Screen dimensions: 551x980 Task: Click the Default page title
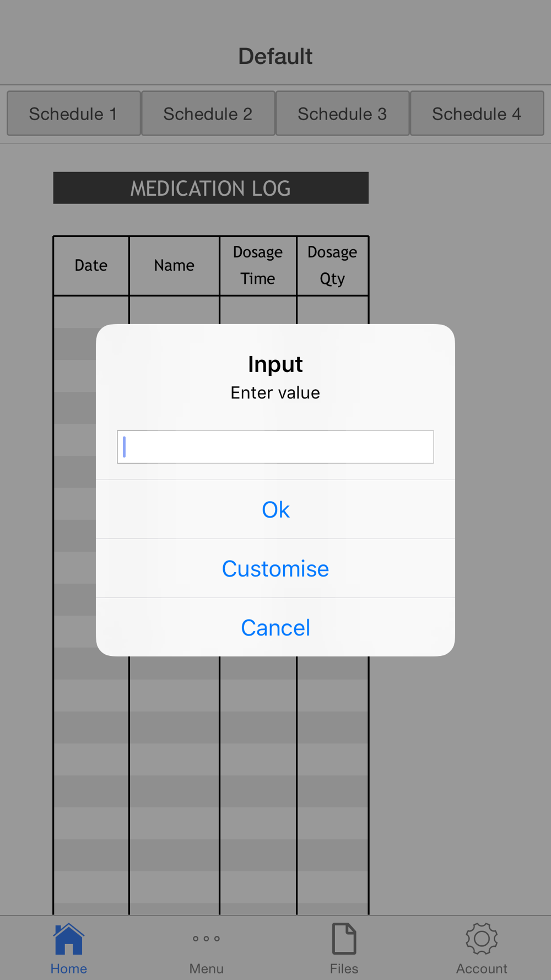[275, 56]
